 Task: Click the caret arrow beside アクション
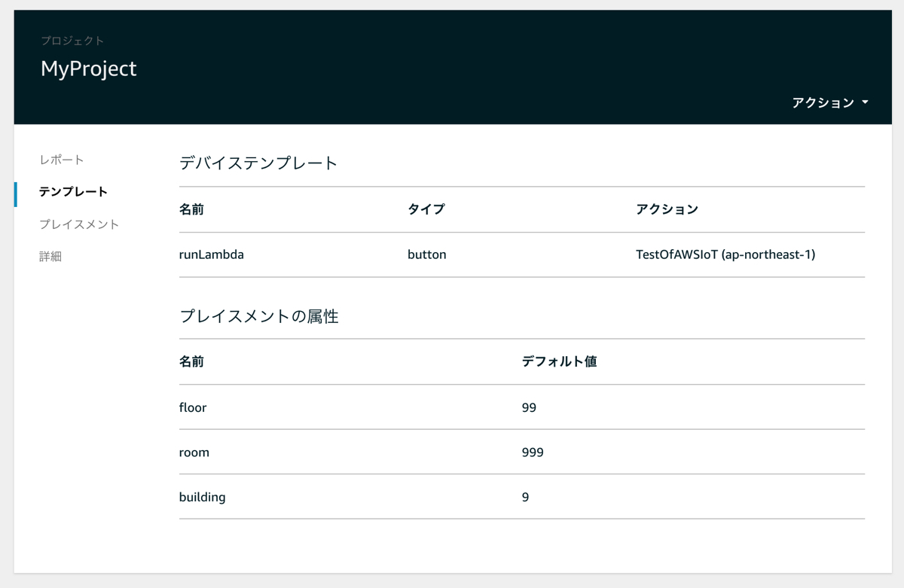pos(865,102)
